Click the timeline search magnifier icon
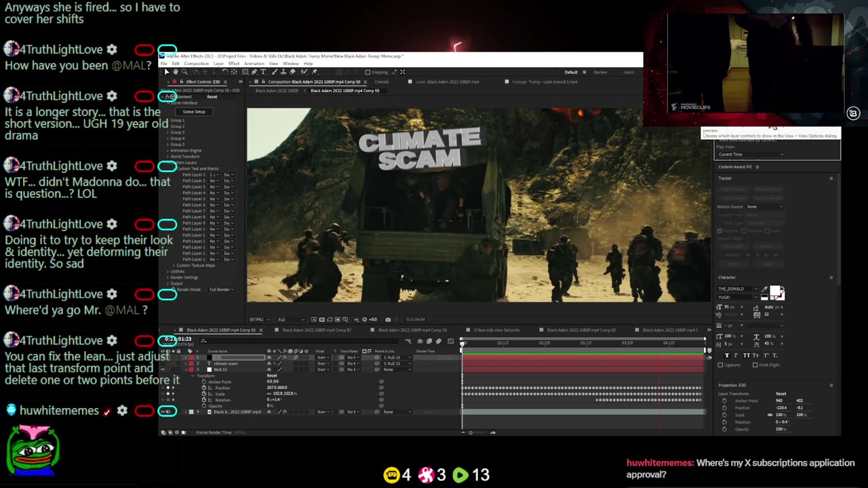 [x=203, y=340]
